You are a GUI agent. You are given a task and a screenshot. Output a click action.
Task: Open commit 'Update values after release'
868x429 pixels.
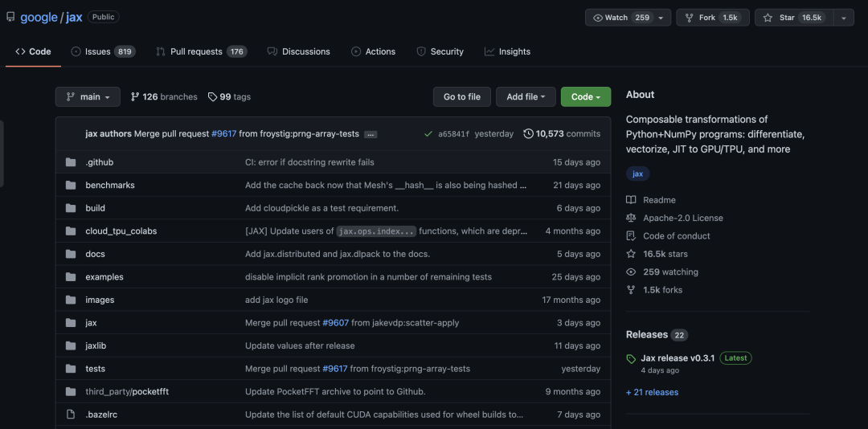coord(300,346)
